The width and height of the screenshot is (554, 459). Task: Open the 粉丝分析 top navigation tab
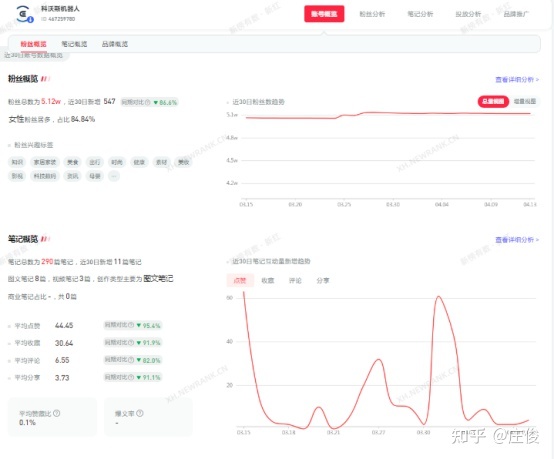click(x=372, y=14)
